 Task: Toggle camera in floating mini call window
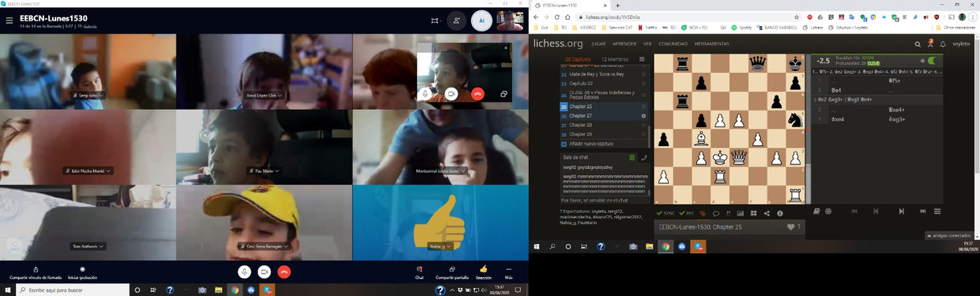(451, 93)
